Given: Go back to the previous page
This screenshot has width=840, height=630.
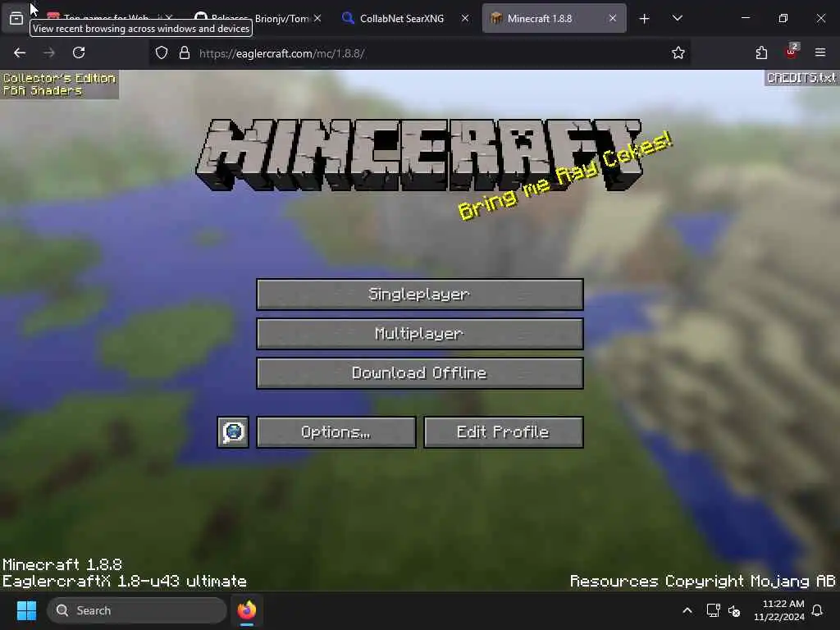Looking at the screenshot, I should click(20, 52).
